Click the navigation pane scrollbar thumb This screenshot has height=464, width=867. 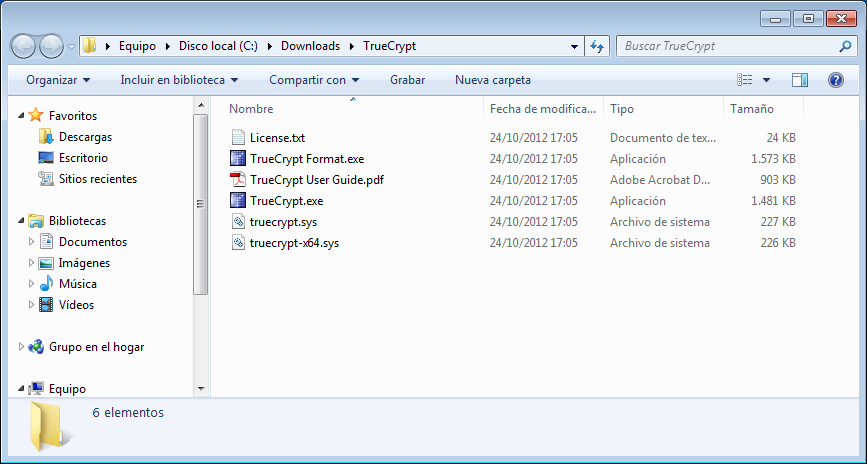coord(201,205)
